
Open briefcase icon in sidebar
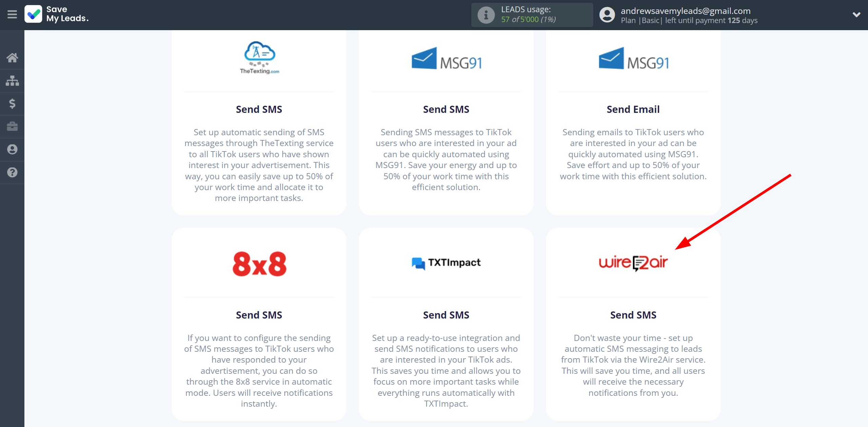point(12,126)
